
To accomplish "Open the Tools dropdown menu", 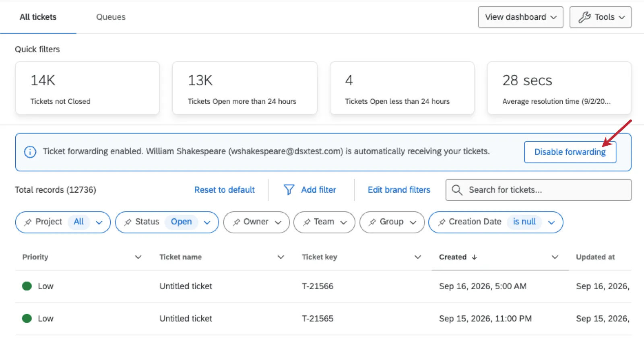I will (x=600, y=17).
